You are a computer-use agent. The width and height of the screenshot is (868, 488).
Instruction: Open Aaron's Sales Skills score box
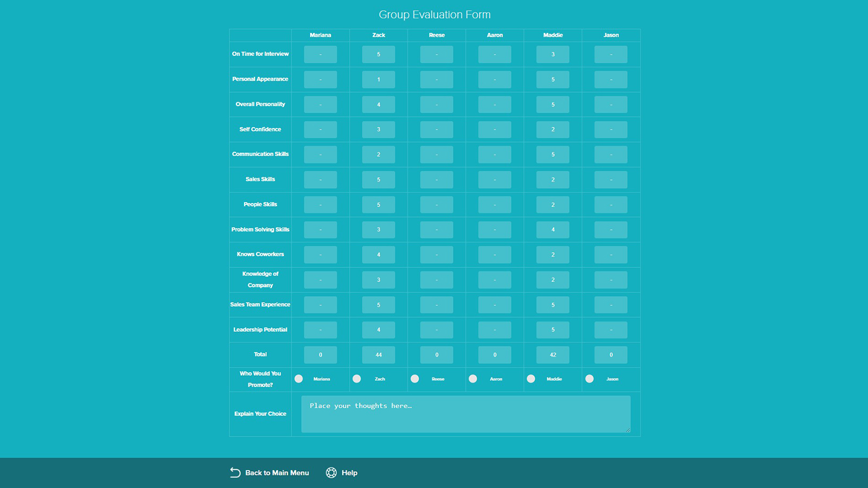[494, 179]
